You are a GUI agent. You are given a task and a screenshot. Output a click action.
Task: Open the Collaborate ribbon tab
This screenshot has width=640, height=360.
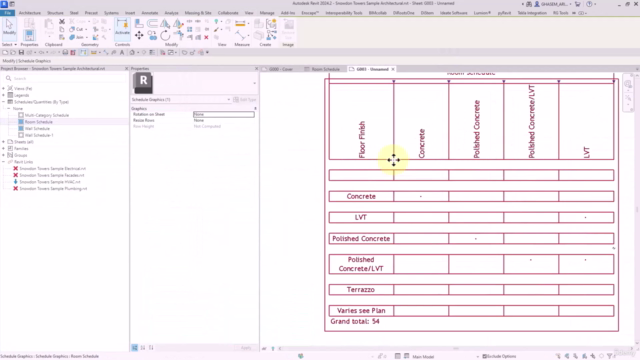pos(228,13)
